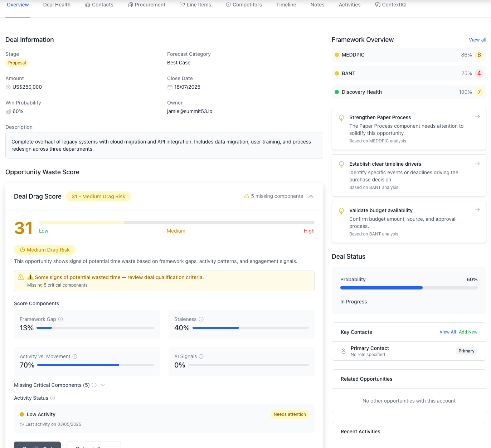
Task: Click the info icon beside Activity Status
Action: pyautogui.click(x=53, y=398)
